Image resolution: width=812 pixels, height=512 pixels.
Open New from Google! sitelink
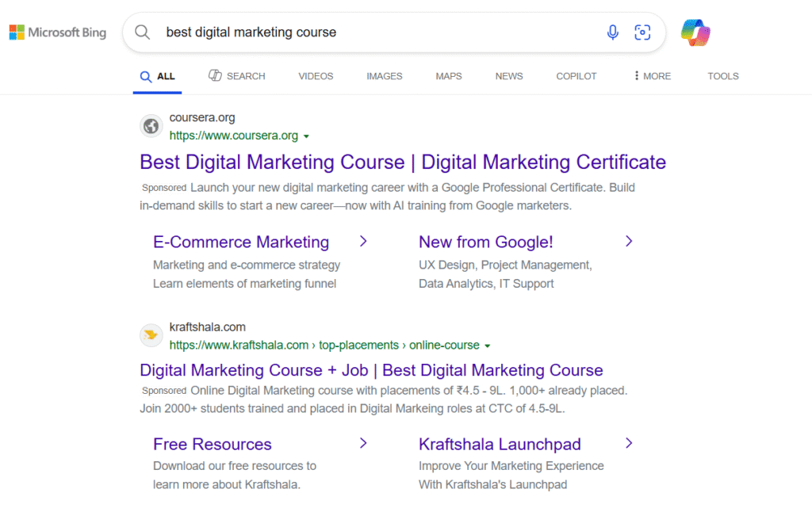click(486, 242)
